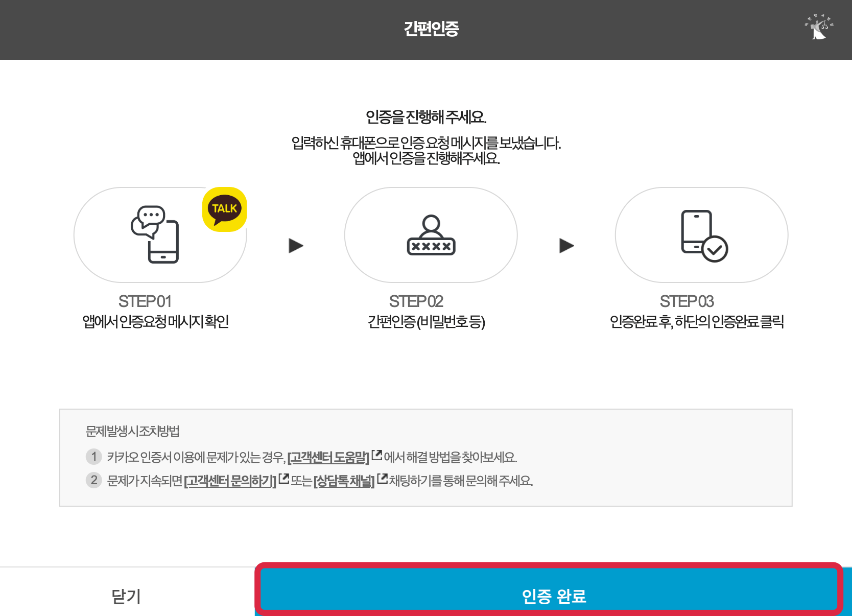
Task: Click the checkmark circle on STEP03 phone
Action: [x=715, y=250]
